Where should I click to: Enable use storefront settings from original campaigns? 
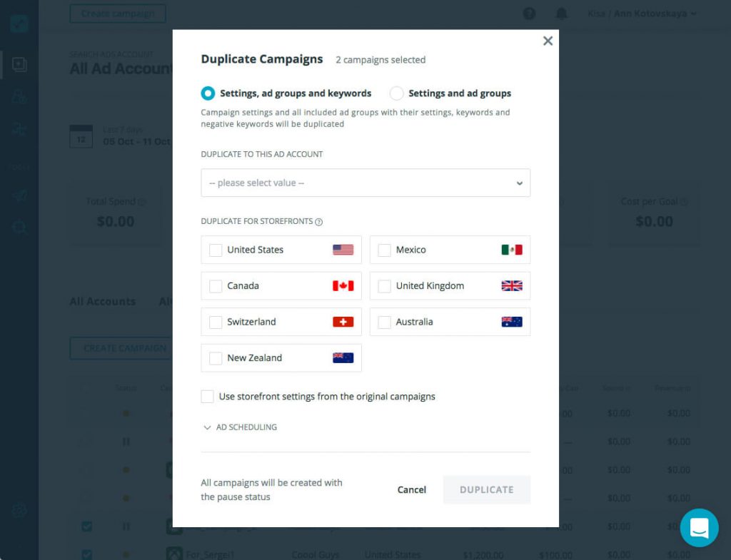click(x=208, y=397)
